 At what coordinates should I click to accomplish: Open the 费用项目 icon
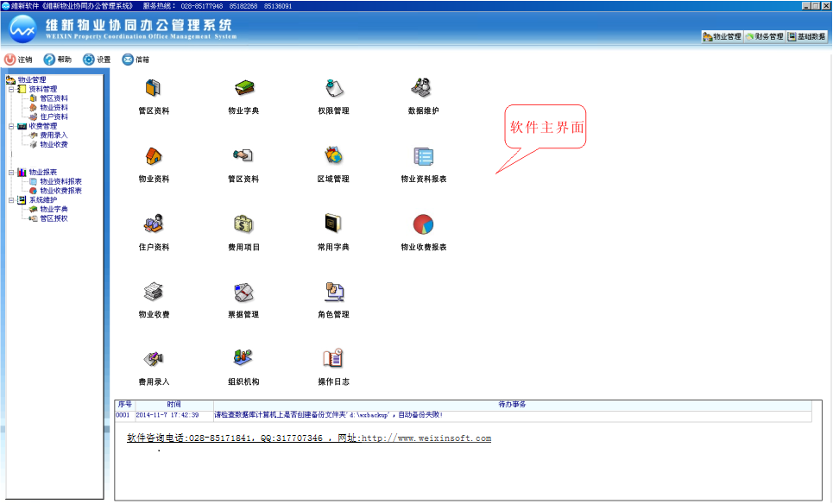coord(243,224)
